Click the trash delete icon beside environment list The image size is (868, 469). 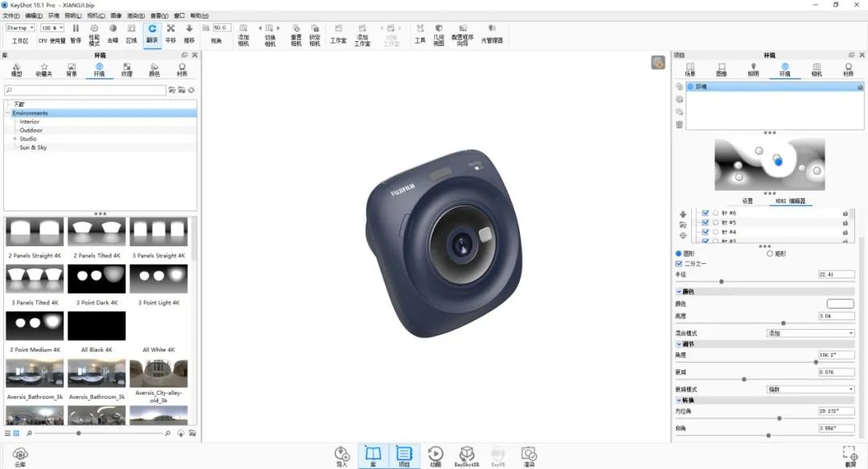tap(679, 125)
